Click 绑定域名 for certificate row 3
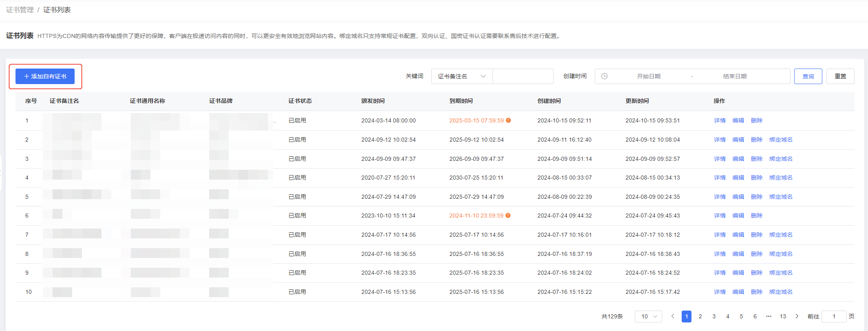Viewport: 868px width, 331px height. (781, 159)
